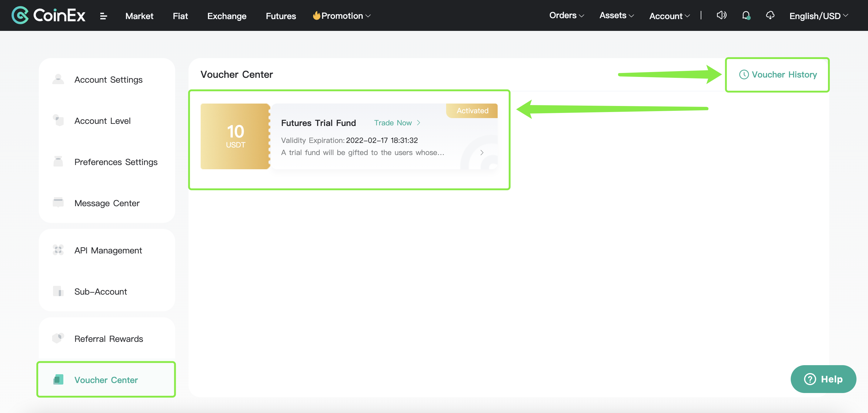Expand the Account dropdown

(669, 16)
